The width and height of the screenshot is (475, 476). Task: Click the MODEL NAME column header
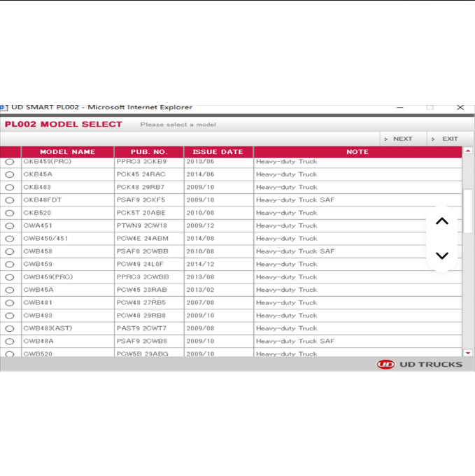pos(68,152)
